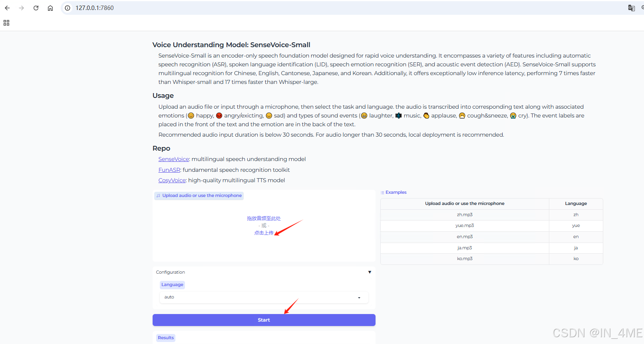This screenshot has width=644, height=344.
Task: Open the translate page icon
Action: (x=631, y=8)
